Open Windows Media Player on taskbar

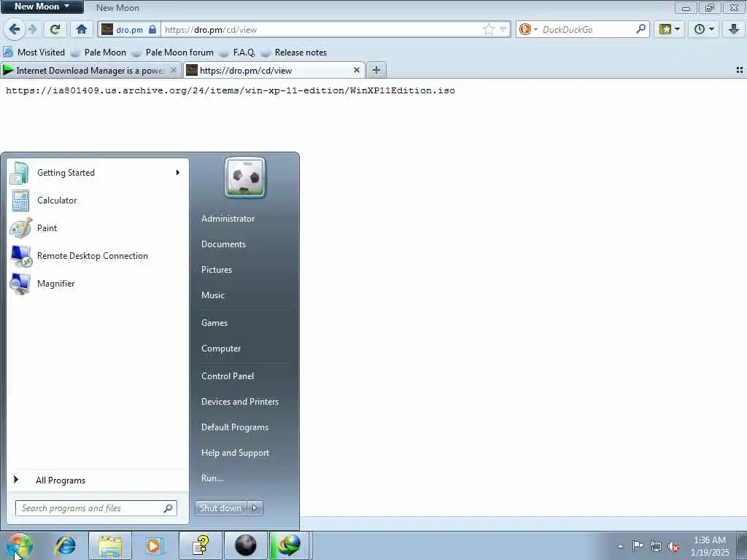point(154,545)
